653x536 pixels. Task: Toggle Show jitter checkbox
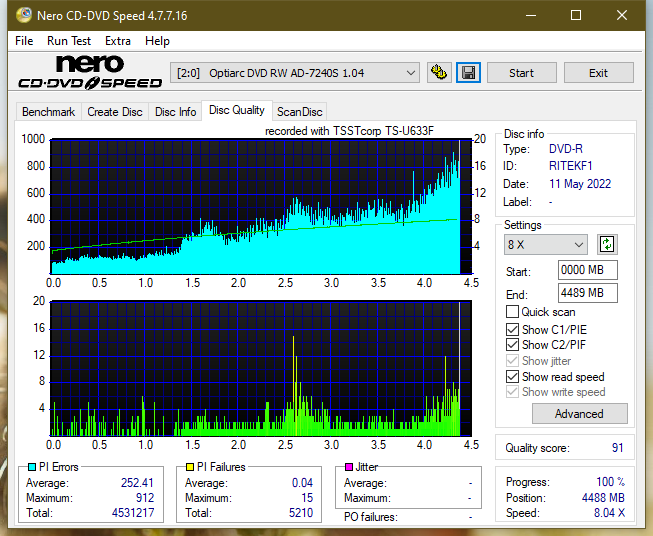point(512,361)
